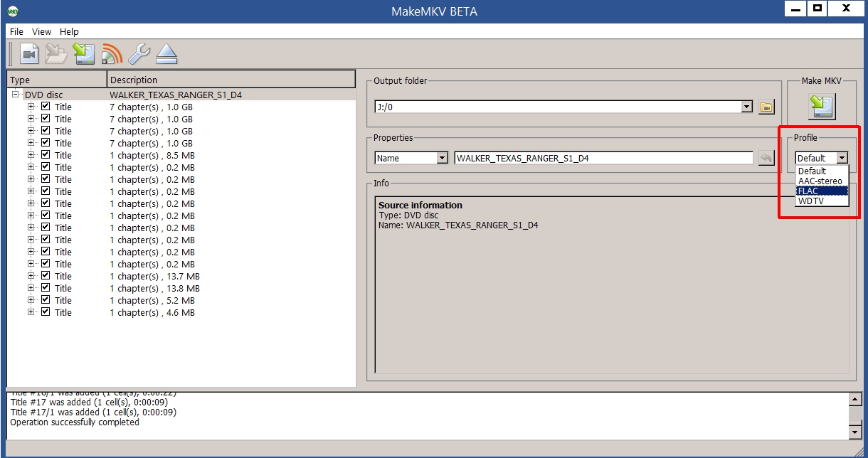
Task: Click the 'Title #17/1 was added' log line
Action: coord(93,412)
